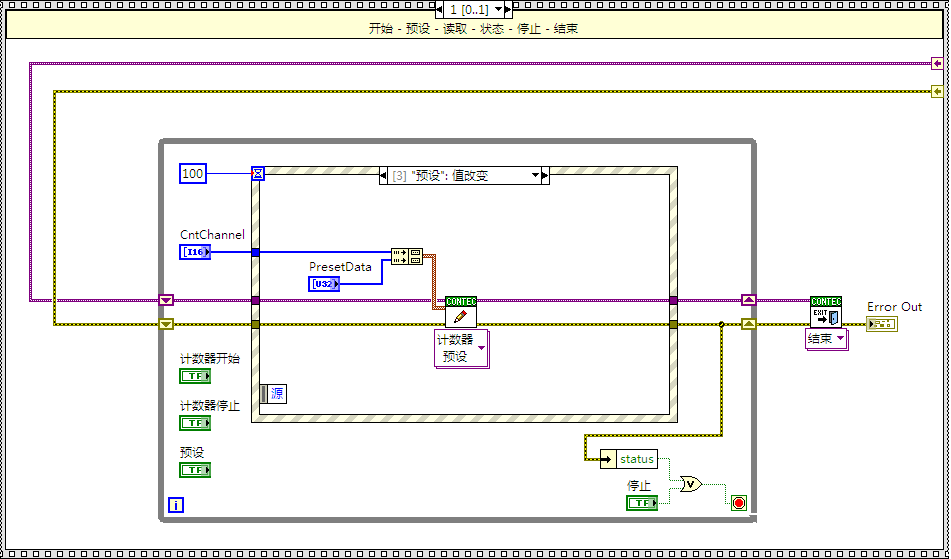Select the loop iteration terminal 'i'
Viewport: 951px width, 559px height.
pos(176,505)
